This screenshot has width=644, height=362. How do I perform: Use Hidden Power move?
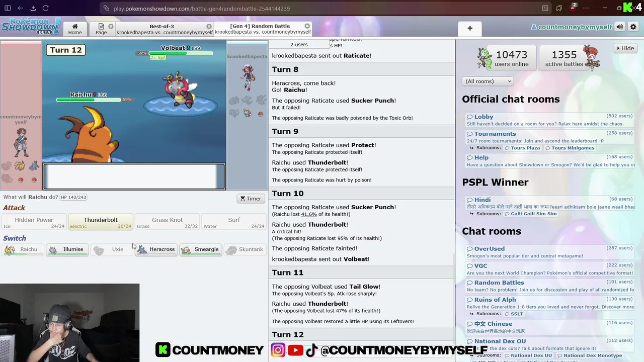(34, 222)
